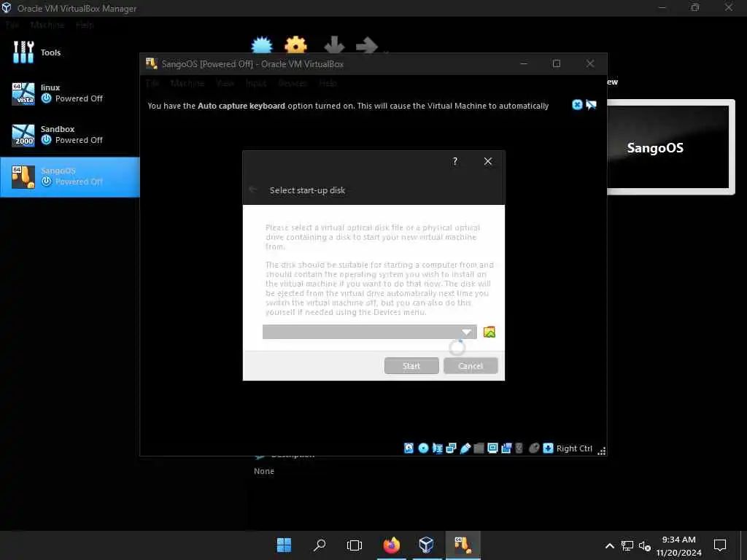Click the display indicator in VM status bar
The width and height of the screenshot is (747, 560).
coord(492,448)
